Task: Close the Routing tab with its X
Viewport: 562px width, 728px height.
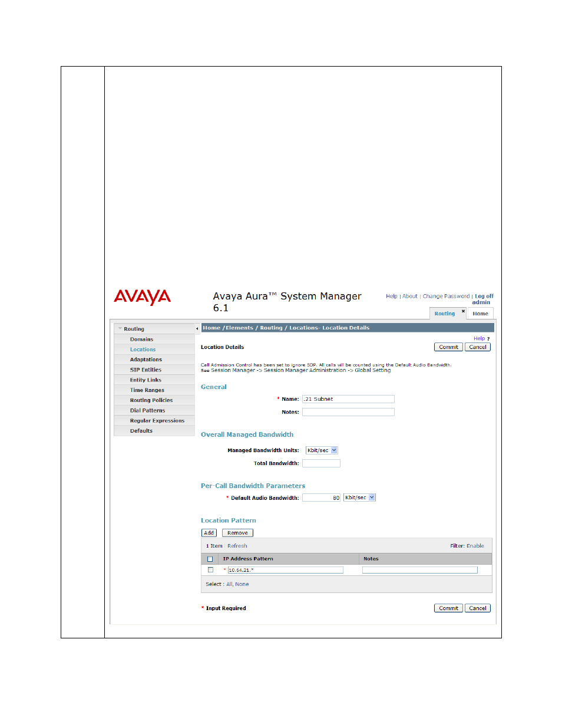Action: click(463, 311)
